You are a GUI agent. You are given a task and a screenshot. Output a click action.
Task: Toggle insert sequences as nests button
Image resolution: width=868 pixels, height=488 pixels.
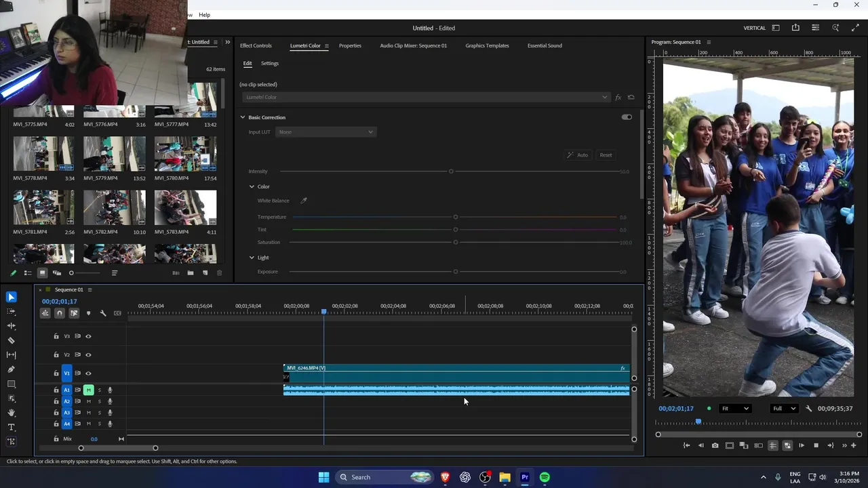(x=45, y=313)
